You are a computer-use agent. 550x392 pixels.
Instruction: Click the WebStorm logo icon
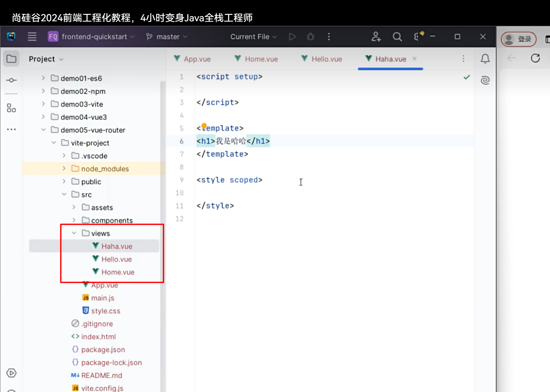(x=11, y=36)
